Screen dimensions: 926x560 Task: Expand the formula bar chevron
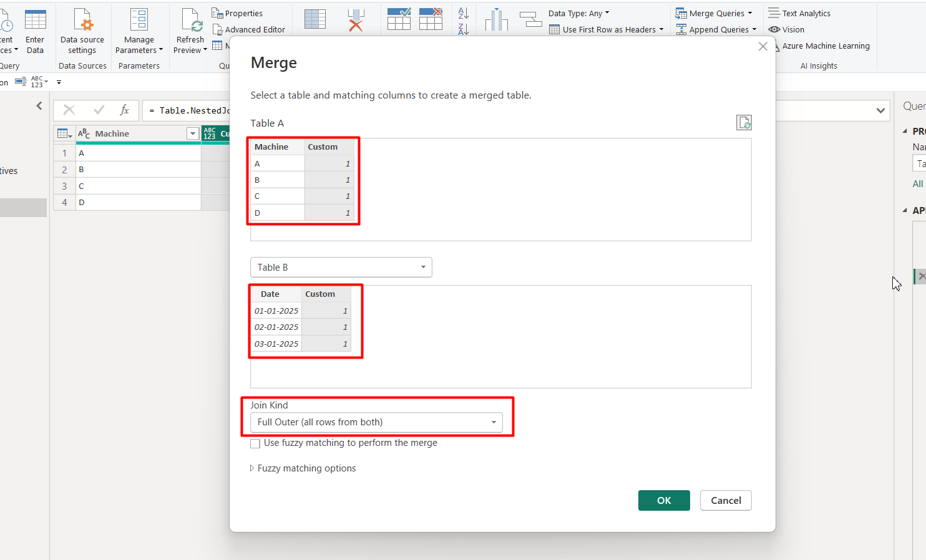(x=880, y=110)
